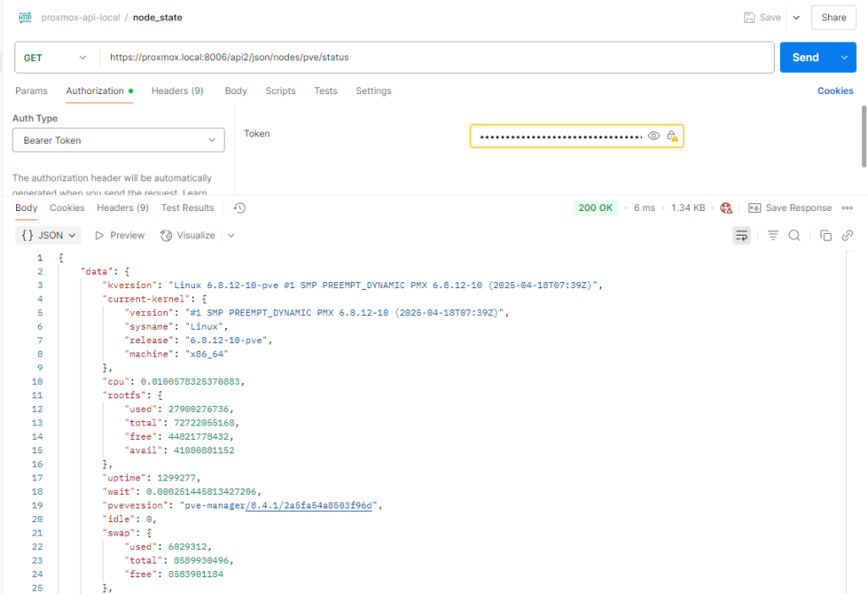Click the "avail" value 41080881152

(x=204, y=450)
